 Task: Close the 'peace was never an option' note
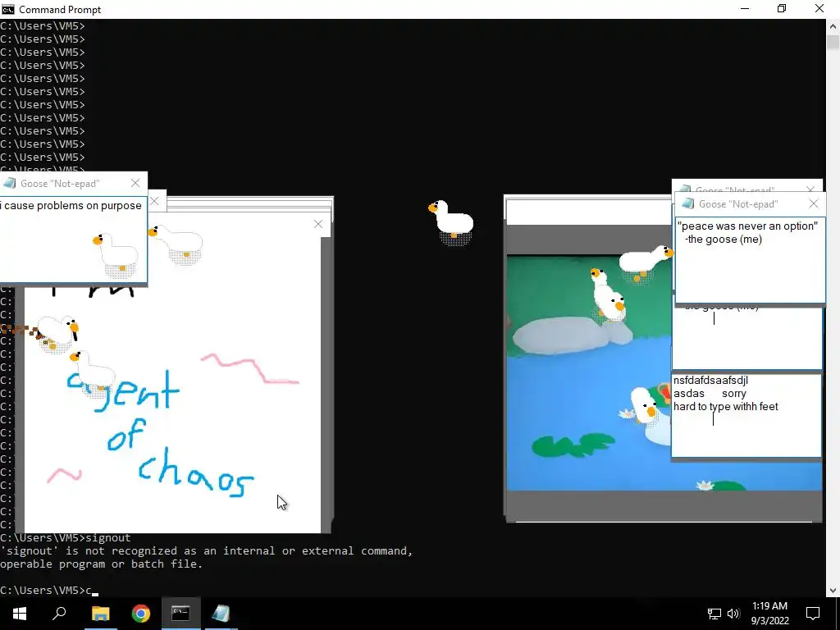(814, 203)
